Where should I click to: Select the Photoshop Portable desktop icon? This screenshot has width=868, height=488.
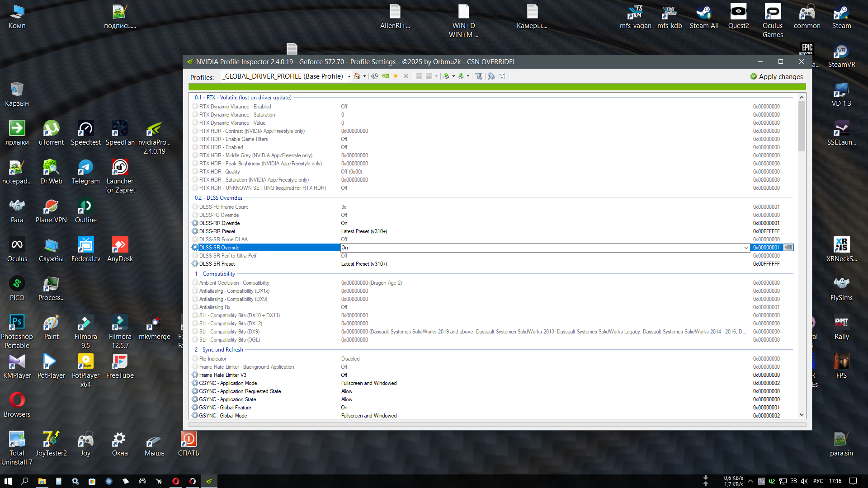point(17,332)
